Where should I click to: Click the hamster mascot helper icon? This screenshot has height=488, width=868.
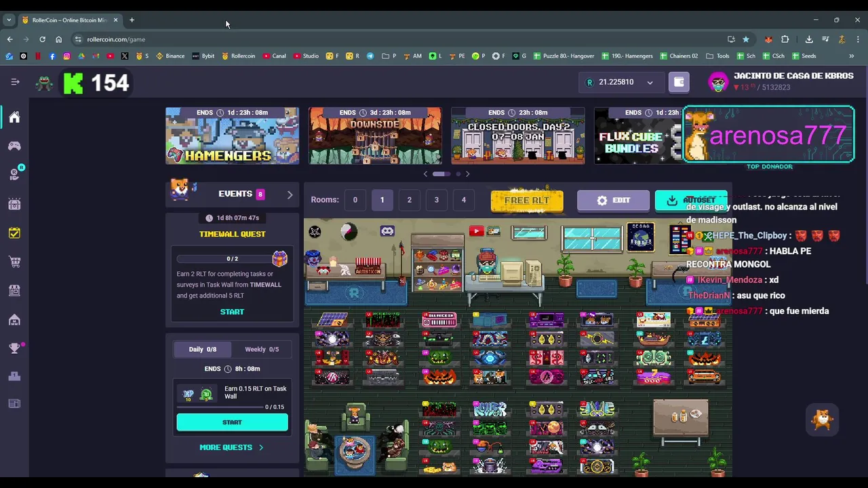pyautogui.click(x=823, y=420)
